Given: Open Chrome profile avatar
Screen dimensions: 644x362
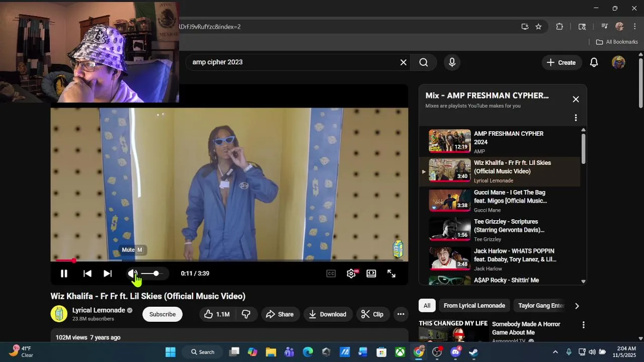Looking at the screenshot, I should [x=619, y=27].
